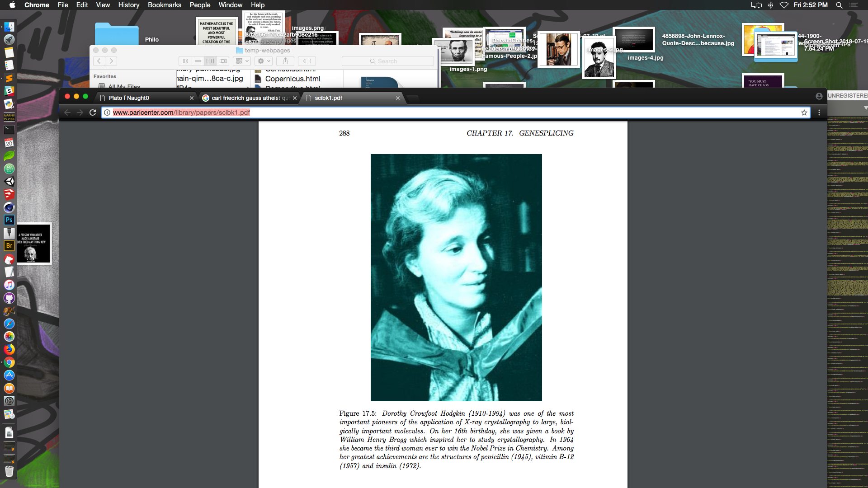
Task: Click the Dorothy Hodgkin portrait in the PDF
Action: pos(456,277)
